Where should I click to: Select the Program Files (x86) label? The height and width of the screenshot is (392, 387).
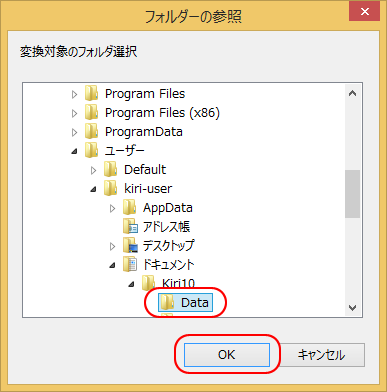[162, 113]
